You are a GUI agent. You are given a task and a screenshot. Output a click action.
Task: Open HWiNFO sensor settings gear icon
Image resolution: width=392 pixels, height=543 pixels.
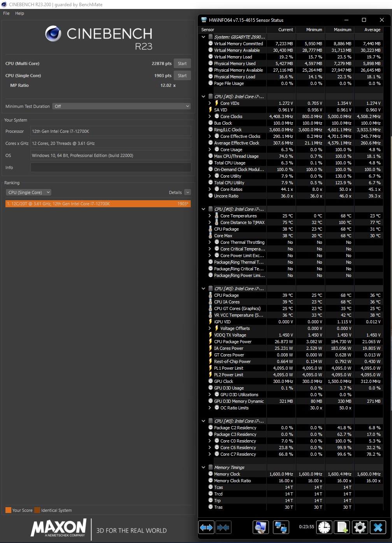click(x=360, y=527)
